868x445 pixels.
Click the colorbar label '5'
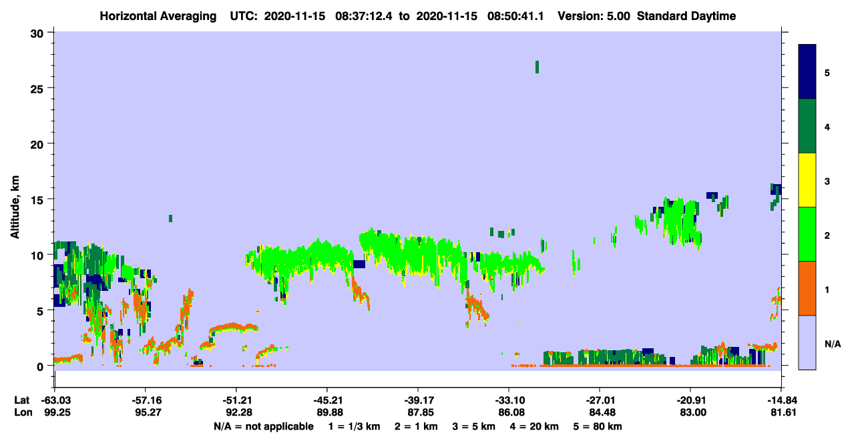pos(827,72)
